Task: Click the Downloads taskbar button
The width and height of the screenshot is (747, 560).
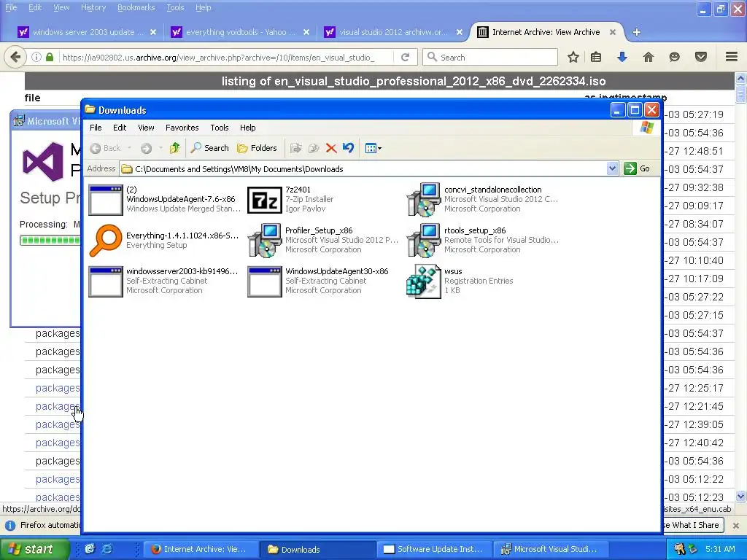Action: point(317,549)
